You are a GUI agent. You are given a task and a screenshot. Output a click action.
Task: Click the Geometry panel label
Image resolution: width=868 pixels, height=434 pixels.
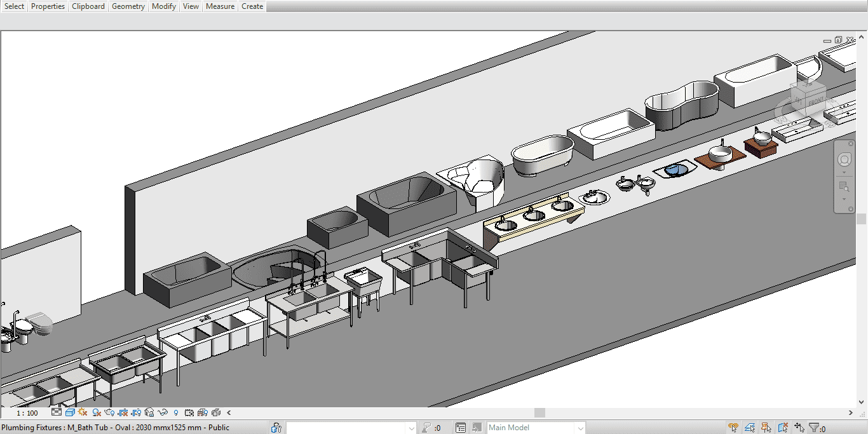tap(128, 6)
